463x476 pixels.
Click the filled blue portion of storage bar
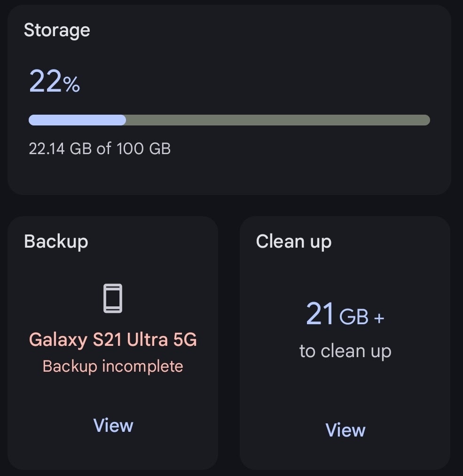pyautogui.click(x=77, y=120)
